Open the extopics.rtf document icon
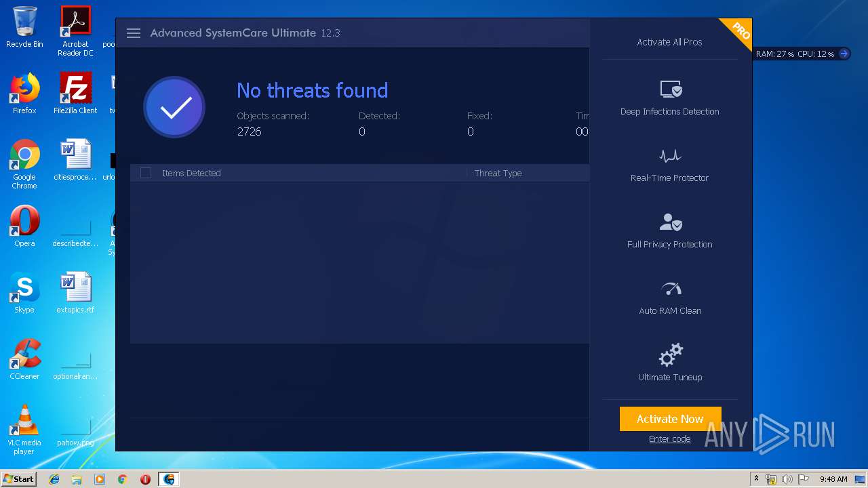This screenshot has height=488, width=868. [x=75, y=293]
